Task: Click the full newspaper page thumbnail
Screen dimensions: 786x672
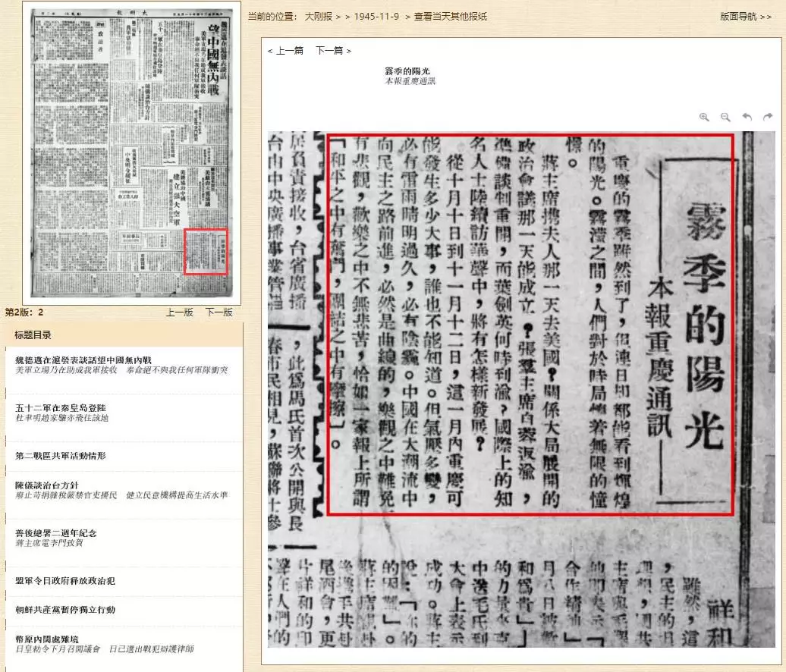Action: tap(131, 152)
